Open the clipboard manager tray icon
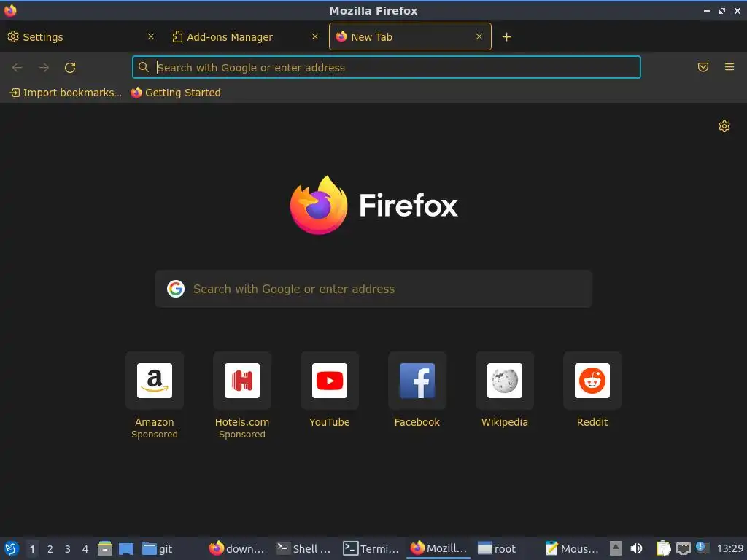This screenshot has width=747, height=560. [663, 548]
